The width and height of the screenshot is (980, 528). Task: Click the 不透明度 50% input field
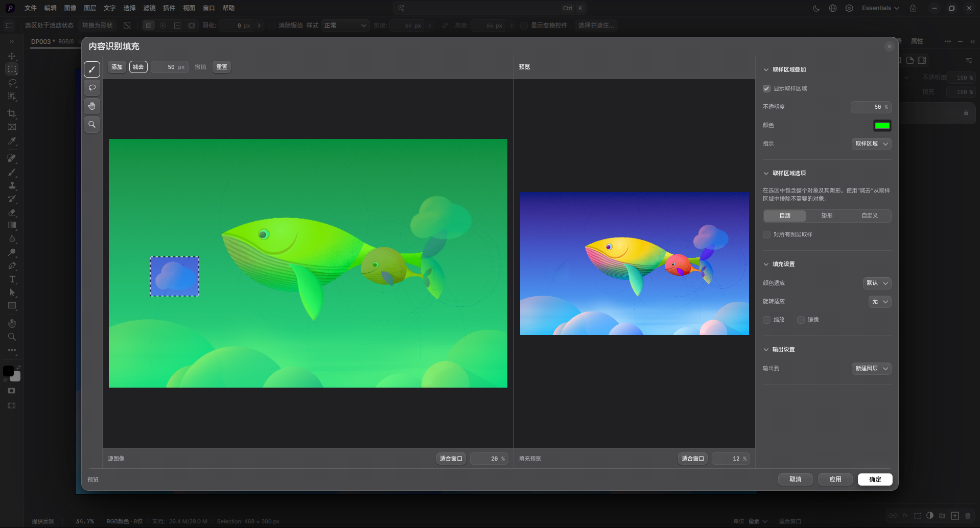coord(871,107)
